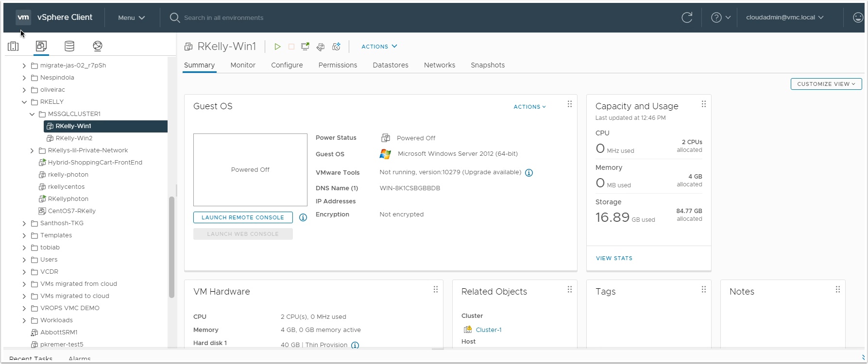Expand the Santhosh-TKG folder
868x364 pixels.
(24, 223)
